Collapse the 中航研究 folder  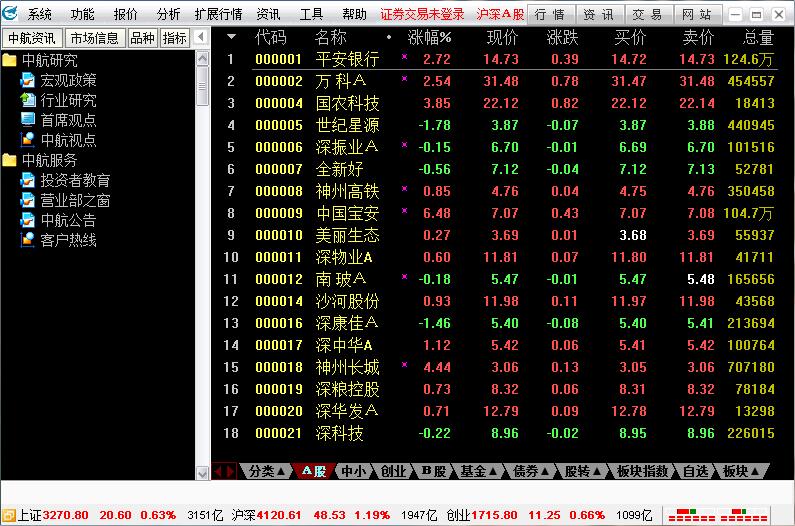10,60
